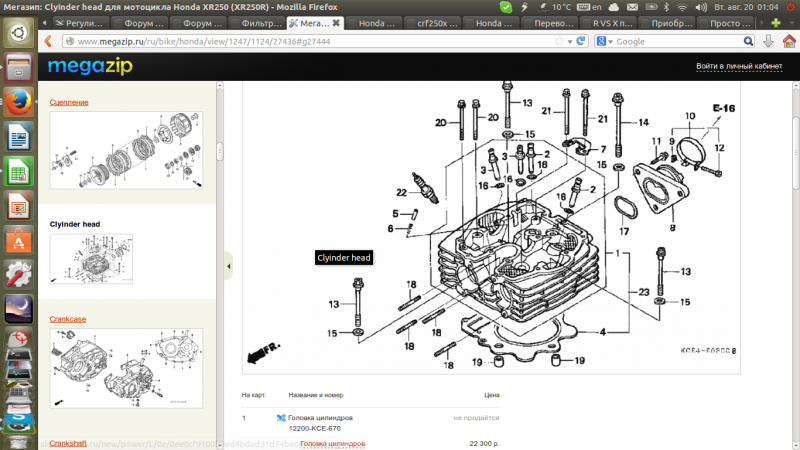Reload the current page

(581, 41)
